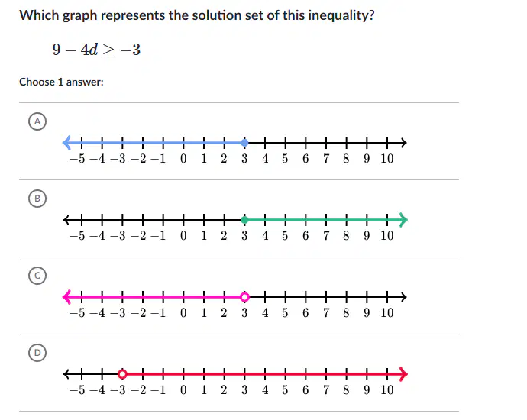The width and height of the screenshot is (527, 420).
Task: Select answer choice B radio button
Action: [x=37, y=199]
